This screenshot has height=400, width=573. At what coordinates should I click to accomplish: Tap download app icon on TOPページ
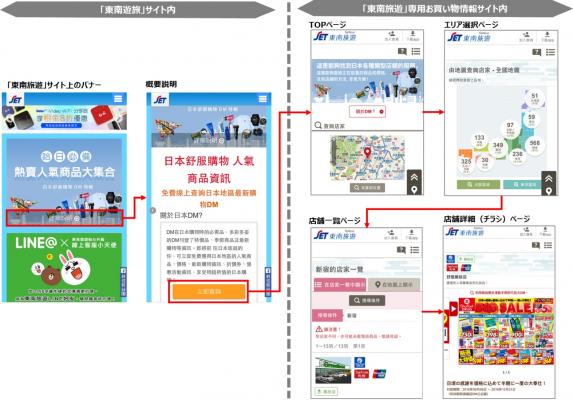coord(413,35)
